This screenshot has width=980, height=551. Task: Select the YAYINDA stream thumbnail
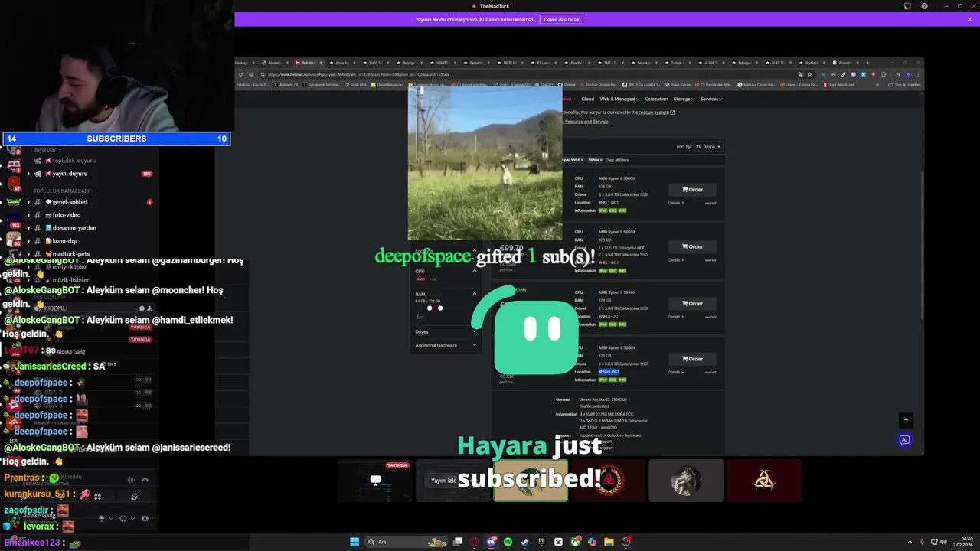point(375,481)
